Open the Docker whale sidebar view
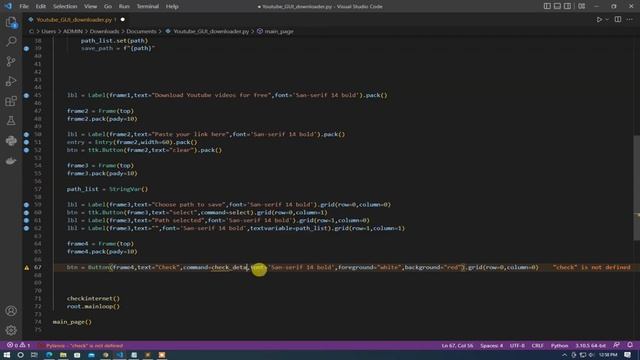640x360 pixels. click(x=11, y=160)
